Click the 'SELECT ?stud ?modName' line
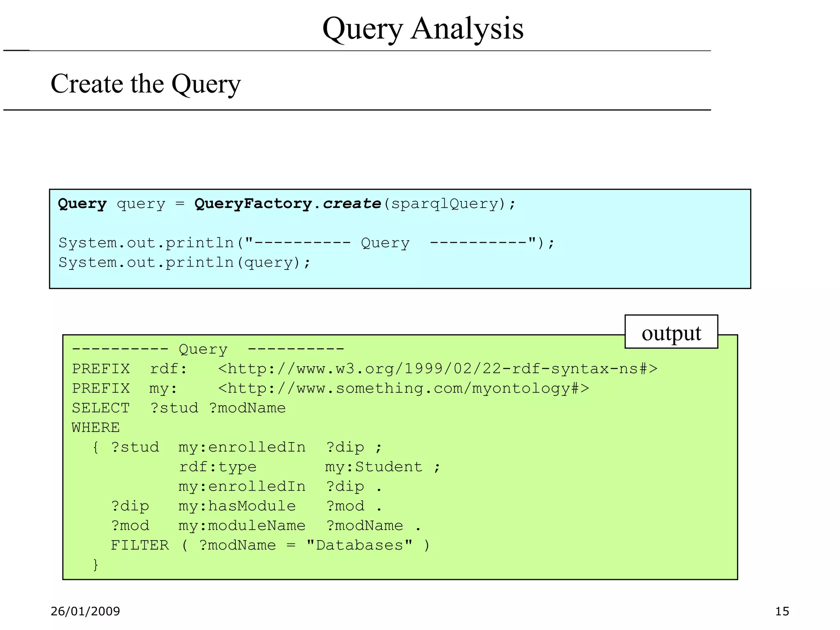Screen dimensions: 840x630 (x=179, y=408)
